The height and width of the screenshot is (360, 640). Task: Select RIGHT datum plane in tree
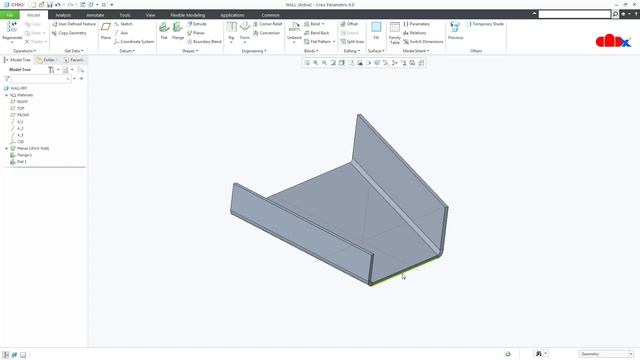tap(19, 102)
